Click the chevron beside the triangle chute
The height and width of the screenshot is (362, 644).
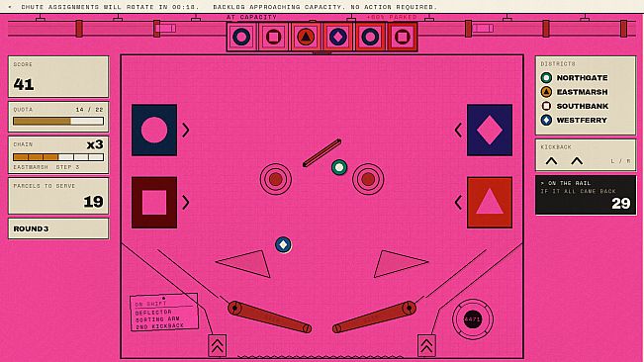point(458,203)
